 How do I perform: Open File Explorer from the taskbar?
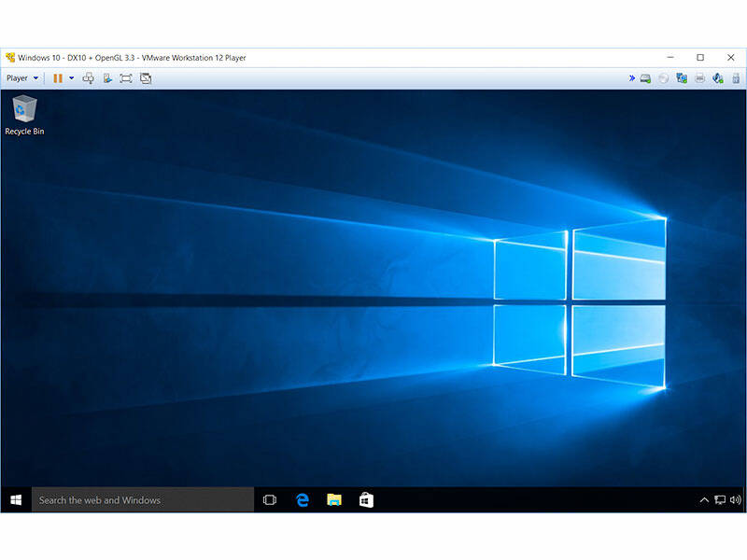334,500
